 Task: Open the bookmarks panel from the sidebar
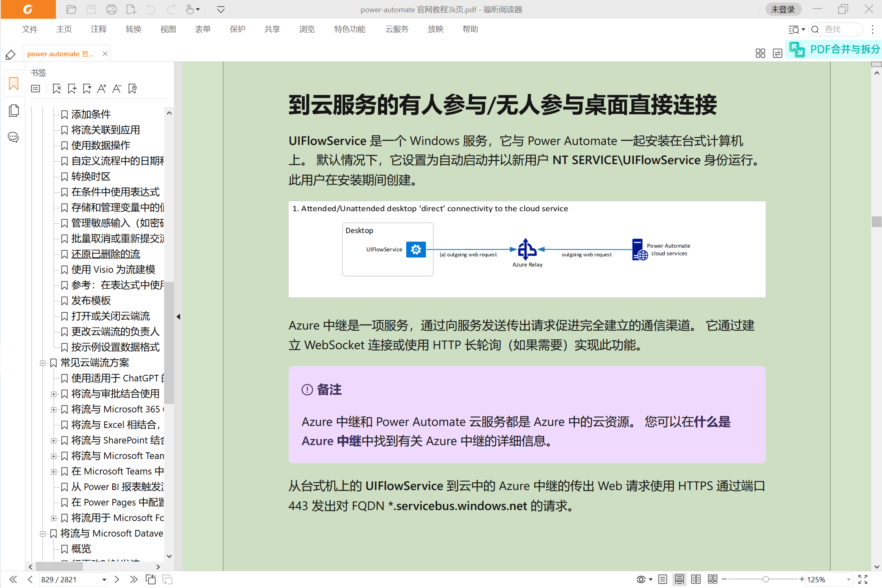pyautogui.click(x=13, y=84)
